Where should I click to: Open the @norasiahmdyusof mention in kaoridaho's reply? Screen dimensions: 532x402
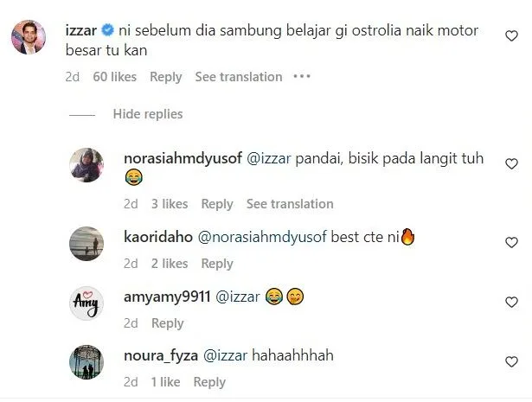click(262, 237)
